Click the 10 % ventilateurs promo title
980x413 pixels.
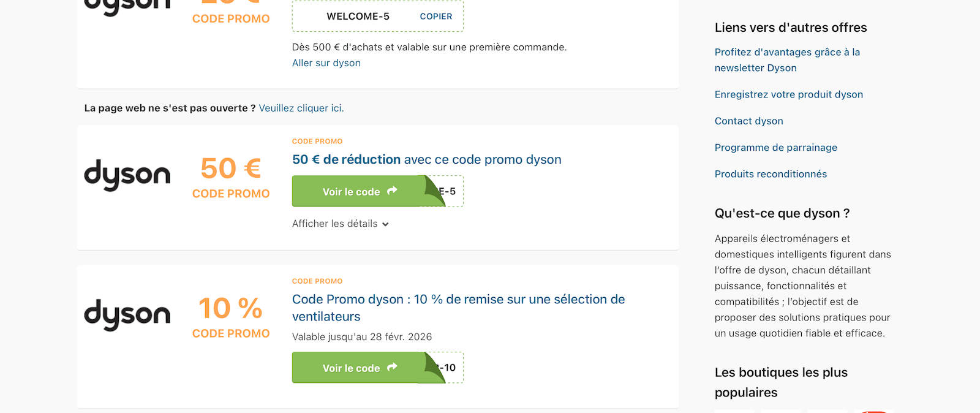point(458,308)
